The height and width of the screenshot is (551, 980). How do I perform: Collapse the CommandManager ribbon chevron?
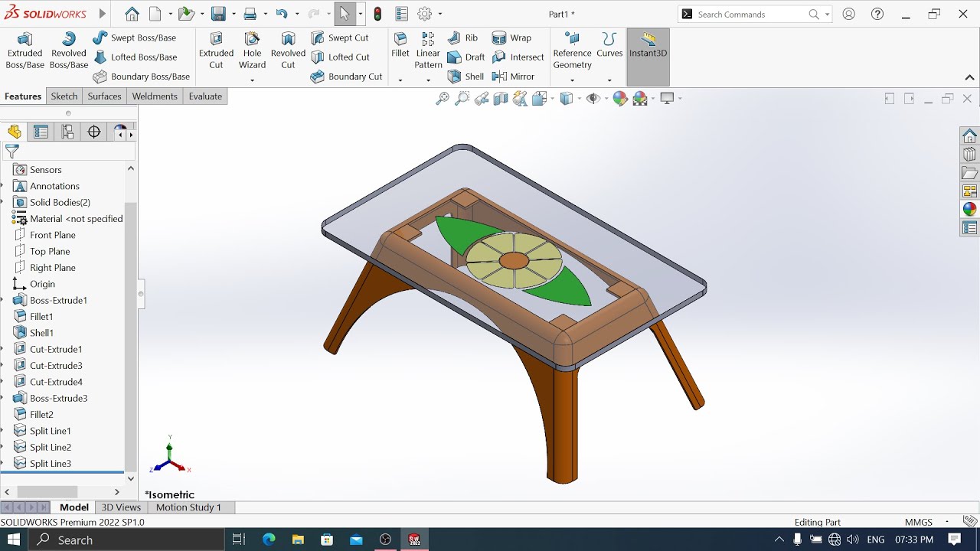969,77
